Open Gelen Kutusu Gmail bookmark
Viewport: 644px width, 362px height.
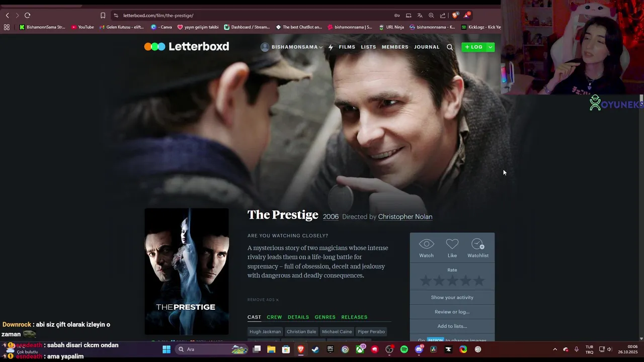[122, 27]
